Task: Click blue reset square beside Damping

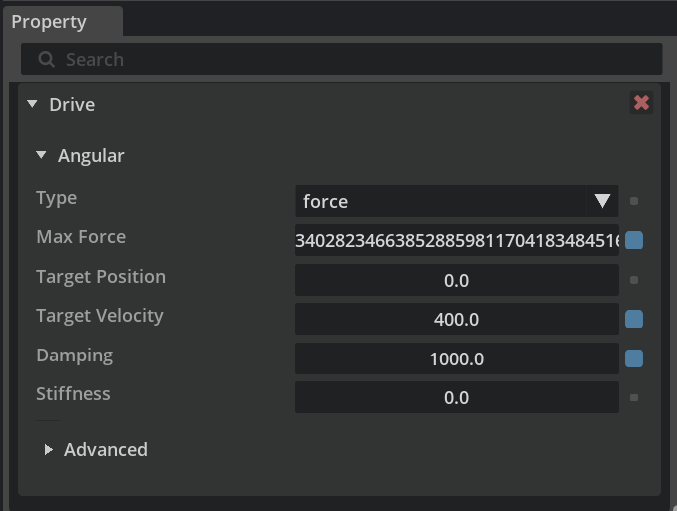Action: tap(634, 358)
